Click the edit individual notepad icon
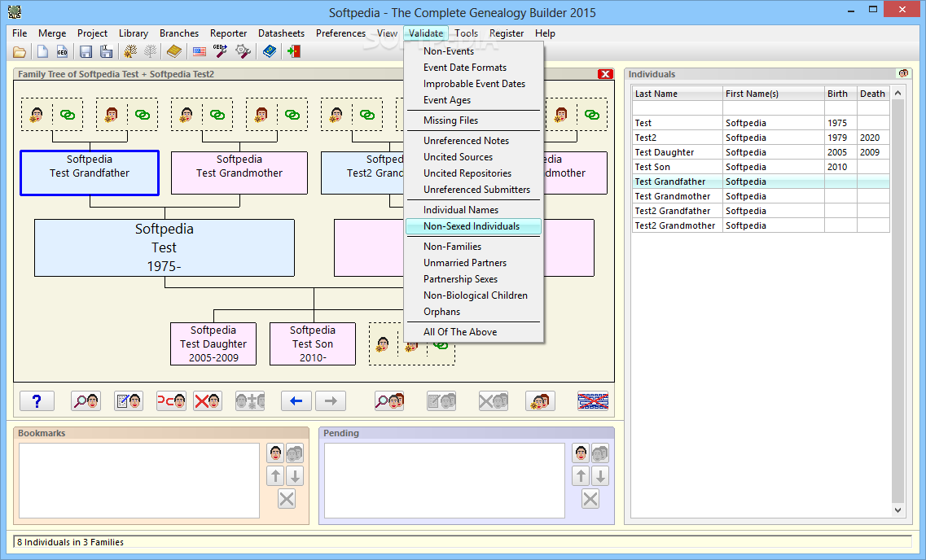Screen dimensions: 926x560 (129, 401)
